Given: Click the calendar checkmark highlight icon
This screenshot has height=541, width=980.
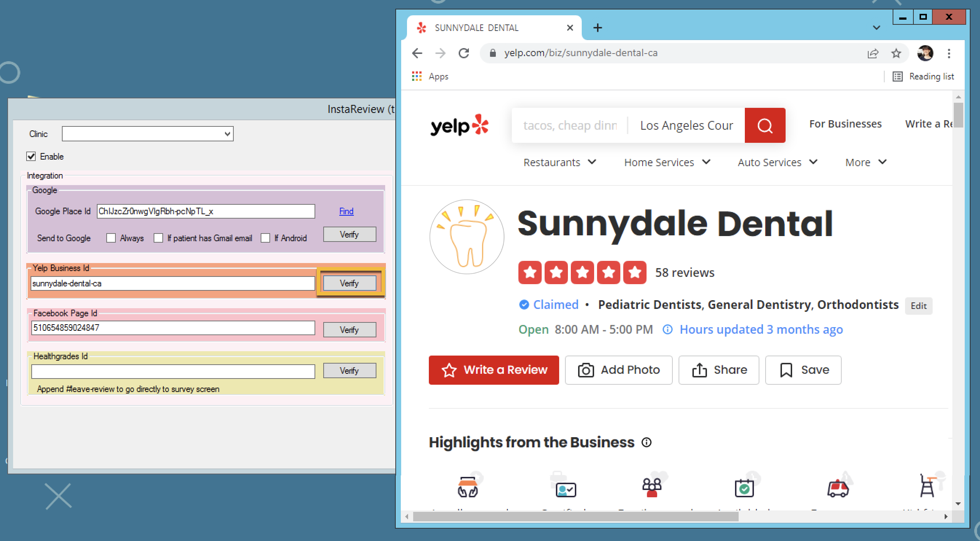Looking at the screenshot, I should click(744, 488).
